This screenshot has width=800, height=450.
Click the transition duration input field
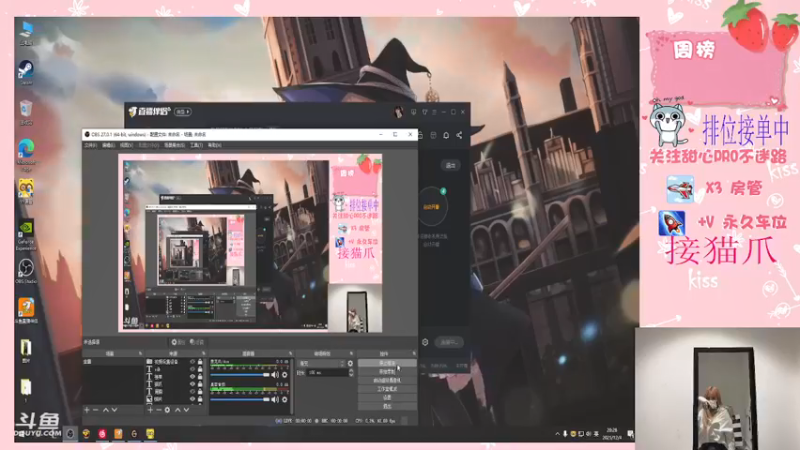(328, 372)
